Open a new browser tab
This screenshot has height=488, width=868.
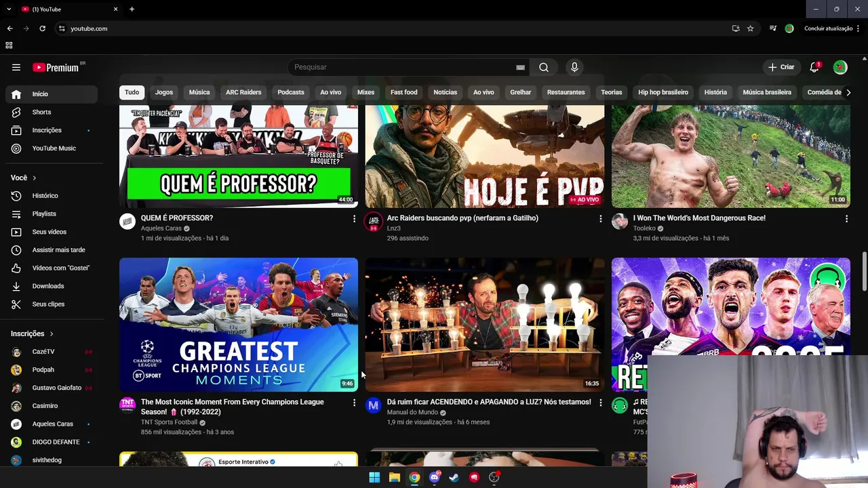point(132,9)
